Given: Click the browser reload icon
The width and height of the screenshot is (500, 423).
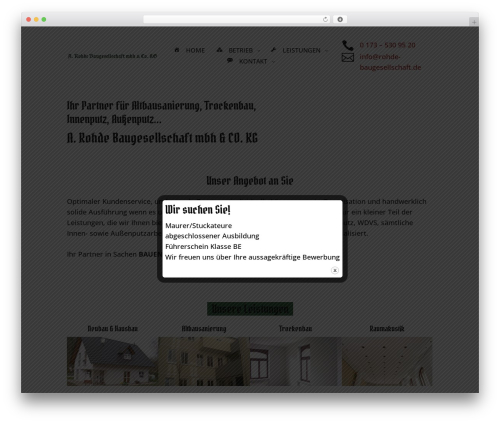Looking at the screenshot, I should (325, 19).
